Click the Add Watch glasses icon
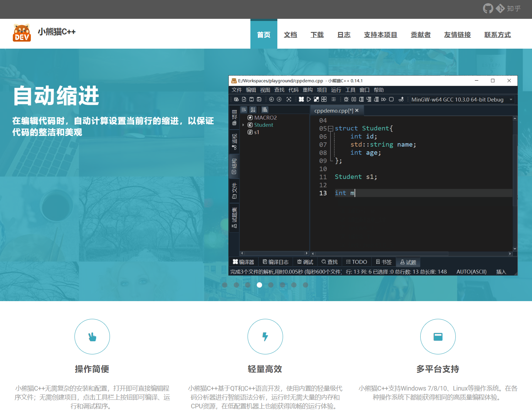The height and width of the screenshot is (419, 532). (401, 99)
